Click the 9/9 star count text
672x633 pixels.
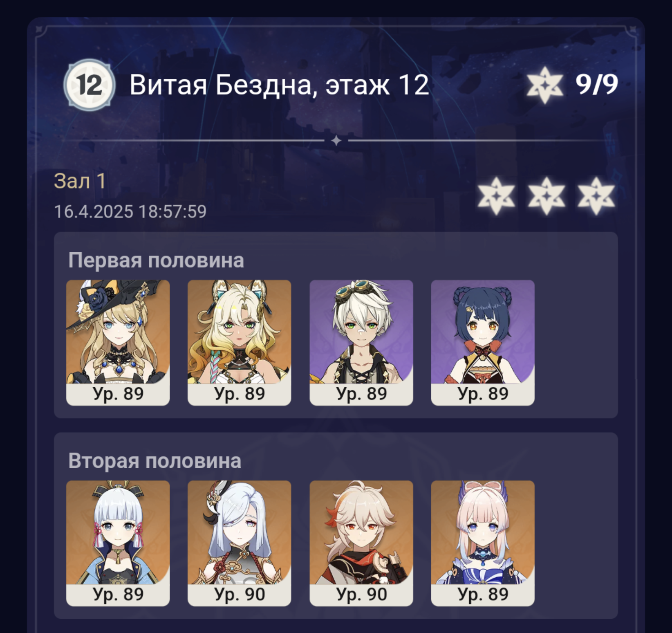[596, 84]
